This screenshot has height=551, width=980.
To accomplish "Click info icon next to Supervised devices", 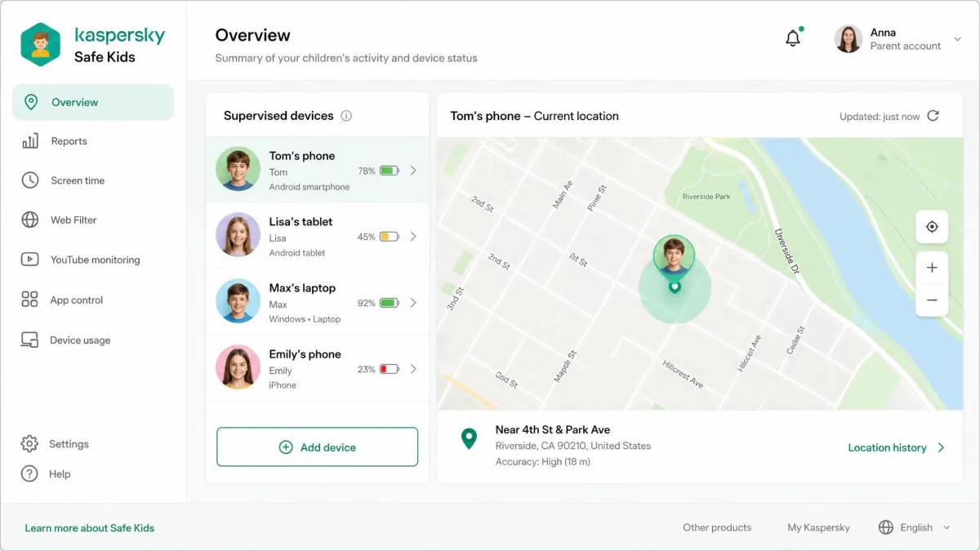I will (x=346, y=116).
